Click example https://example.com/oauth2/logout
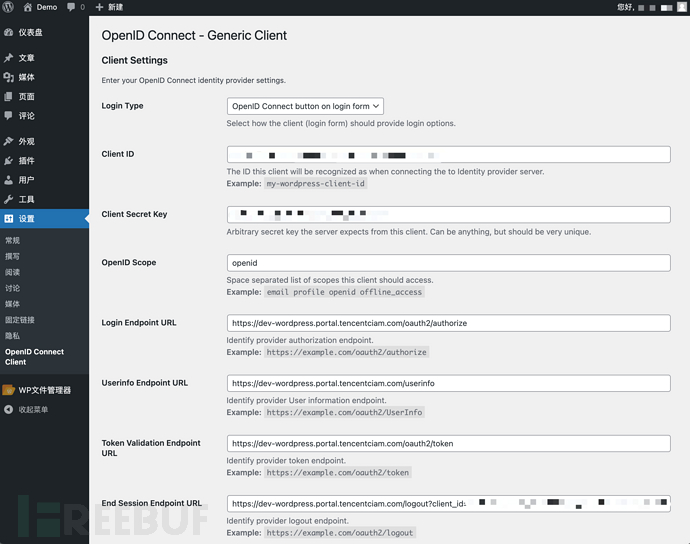690x544 pixels. point(340,533)
